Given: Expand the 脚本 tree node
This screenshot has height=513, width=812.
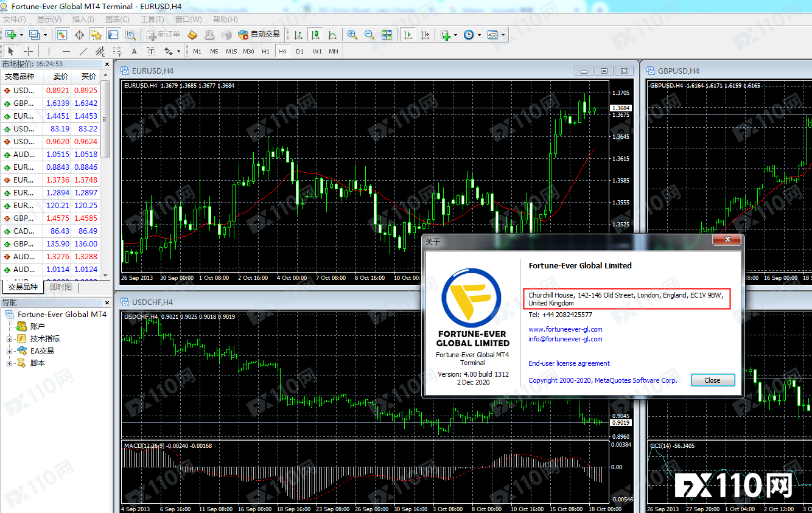Looking at the screenshot, I should point(9,363).
